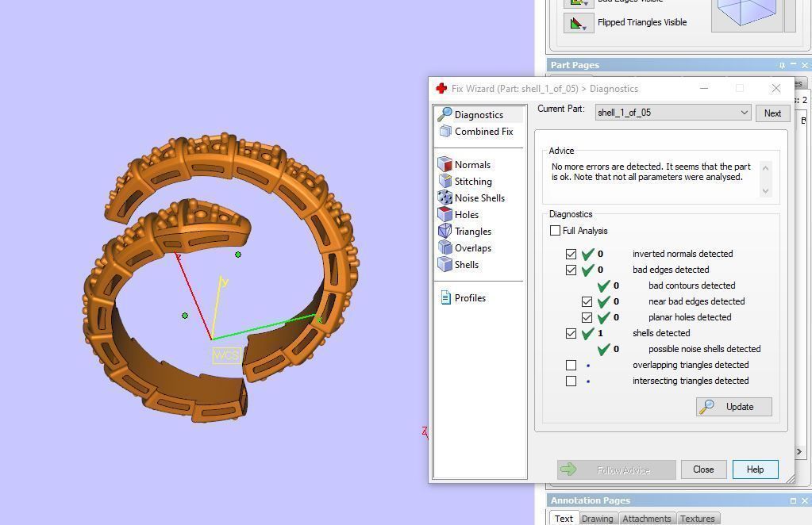Image resolution: width=812 pixels, height=525 pixels.
Task: Minimize the Part Pages panel
Action: [794, 65]
